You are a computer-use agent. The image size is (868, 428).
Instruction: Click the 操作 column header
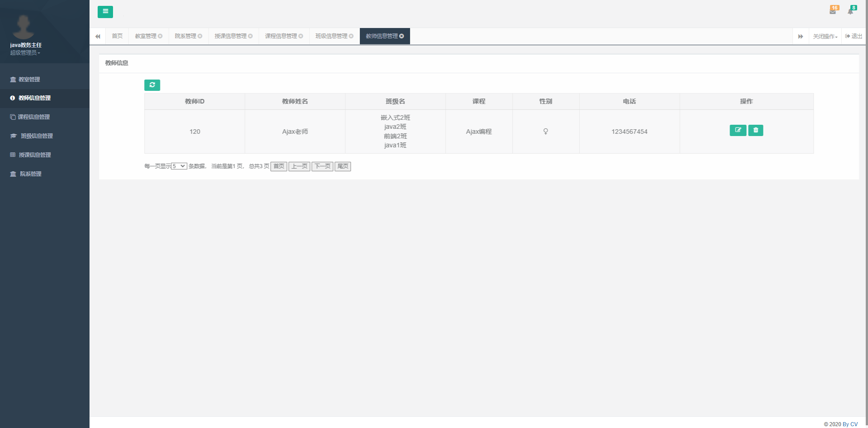point(747,102)
